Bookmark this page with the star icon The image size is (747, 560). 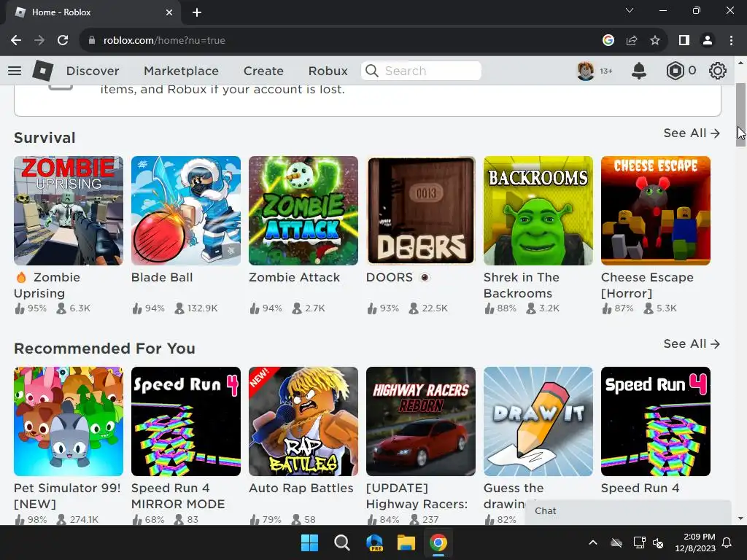coord(655,41)
